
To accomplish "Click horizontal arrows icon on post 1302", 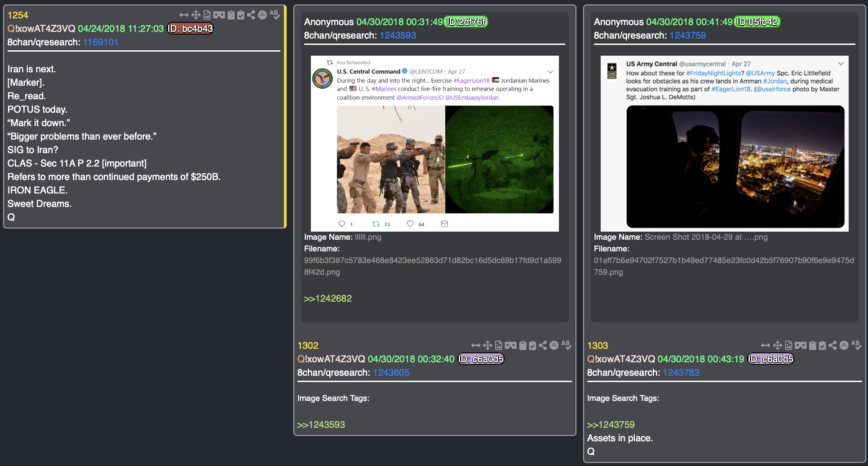I will pyautogui.click(x=476, y=345).
